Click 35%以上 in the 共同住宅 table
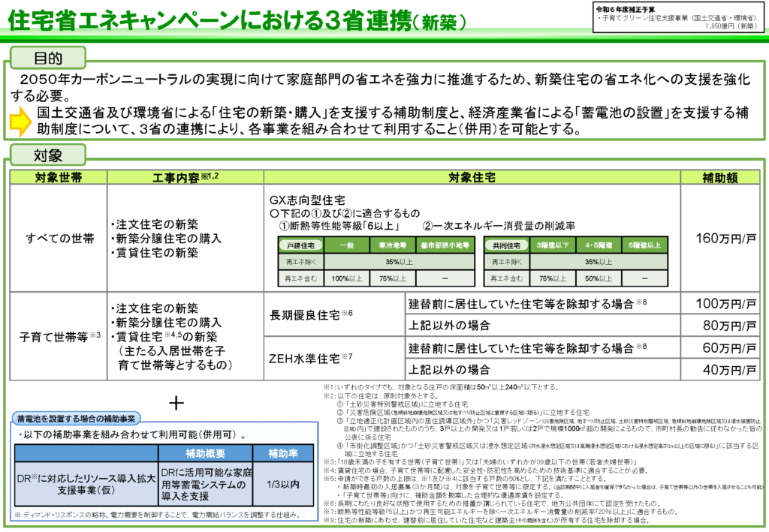Viewport: 769px width, 532px height. tap(599, 262)
